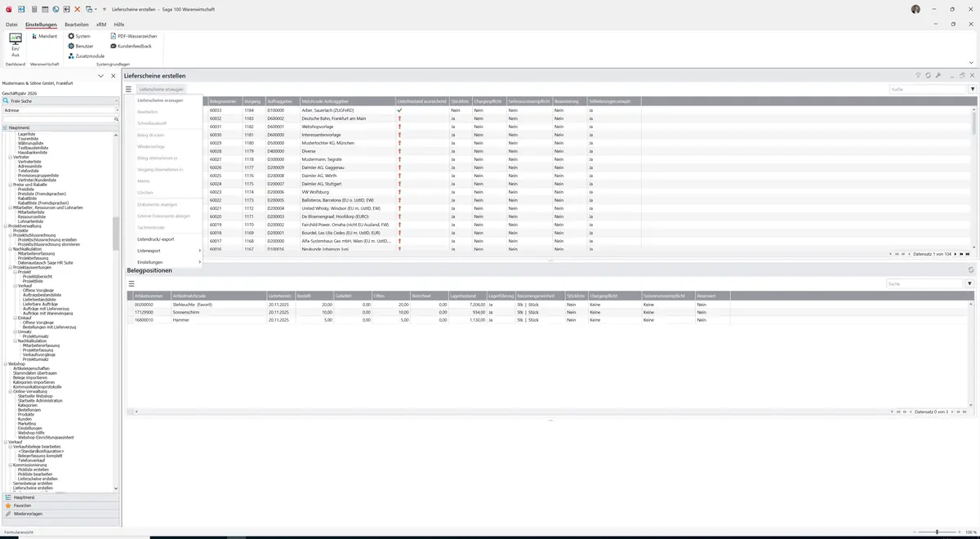Open Zusatzmodule in Systemgrundlagen
Image resolution: width=980 pixels, height=539 pixels.
(x=87, y=56)
